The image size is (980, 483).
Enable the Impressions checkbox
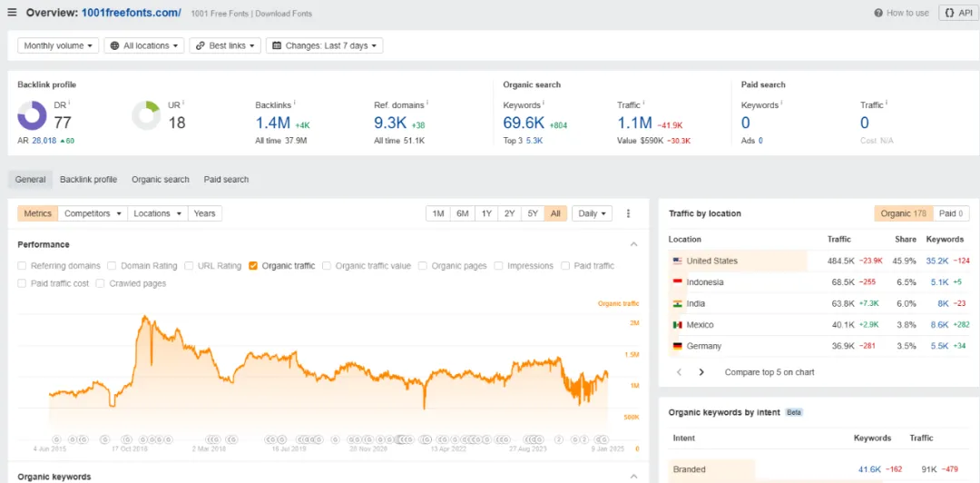(498, 266)
